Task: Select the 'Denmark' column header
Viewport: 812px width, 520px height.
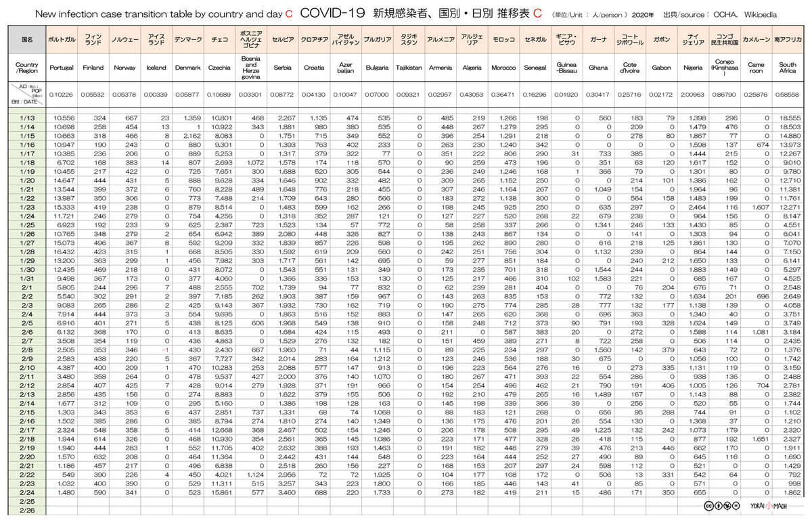Action: point(187,68)
